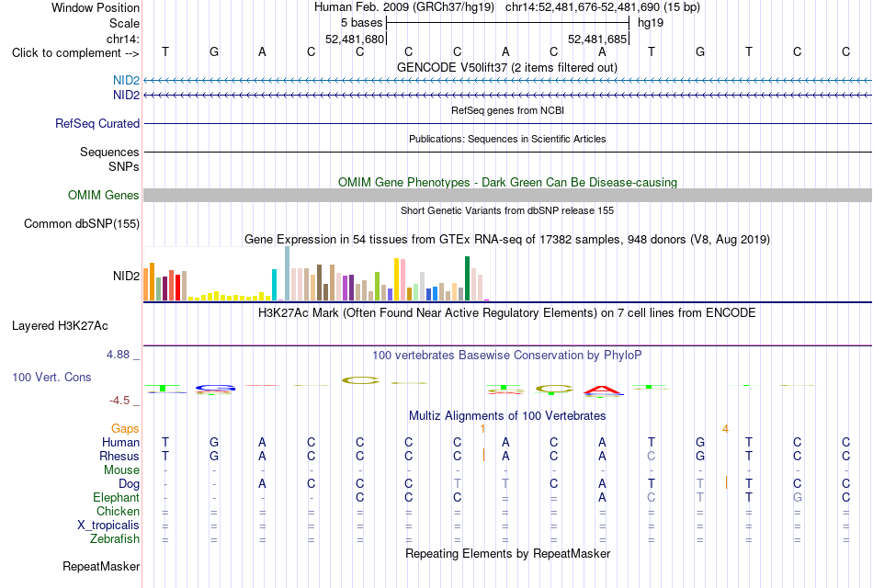Click the blue G conservation logo letter
Screen dimensions: 873x588
pos(215,387)
